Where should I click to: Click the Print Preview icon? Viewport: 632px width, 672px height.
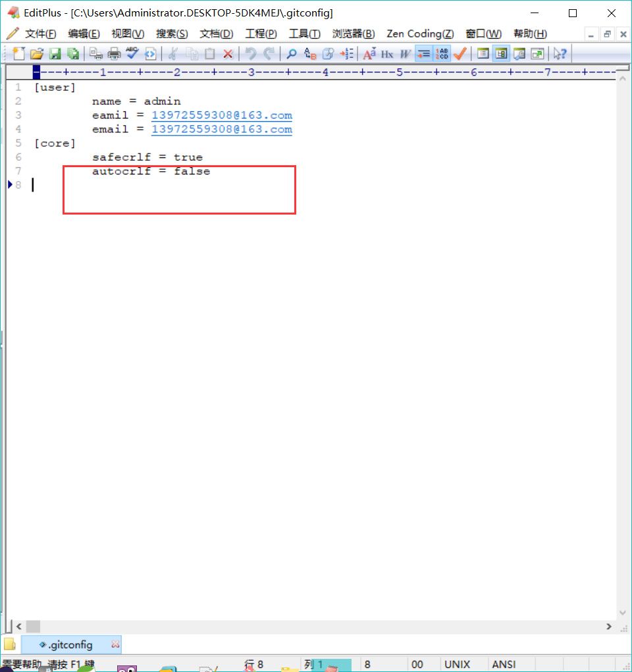click(x=95, y=53)
